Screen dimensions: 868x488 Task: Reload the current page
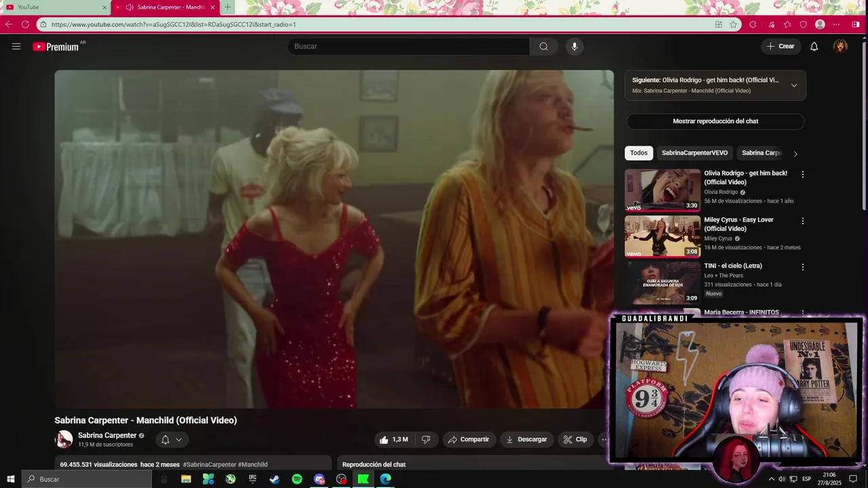point(25,24)
